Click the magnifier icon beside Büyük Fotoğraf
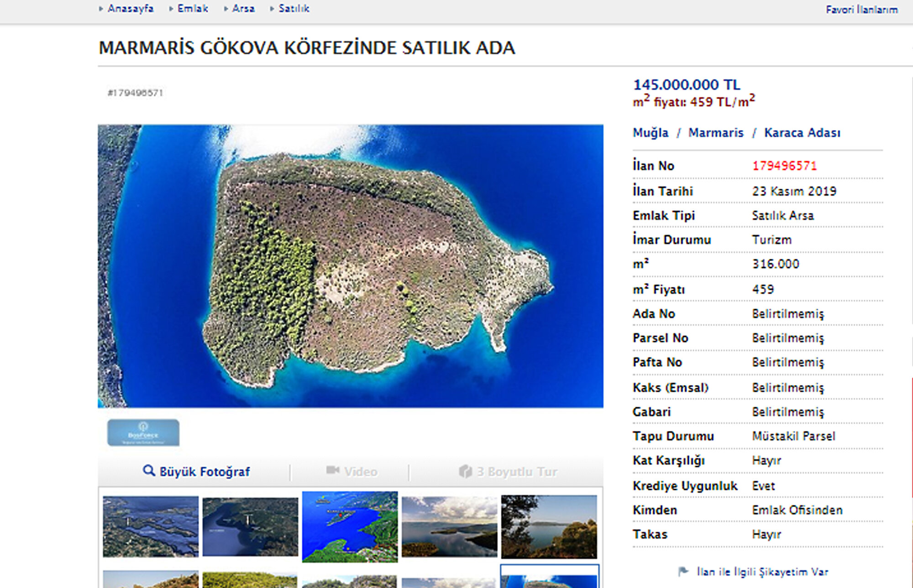 pyautogui.click(x=148, y=470)
